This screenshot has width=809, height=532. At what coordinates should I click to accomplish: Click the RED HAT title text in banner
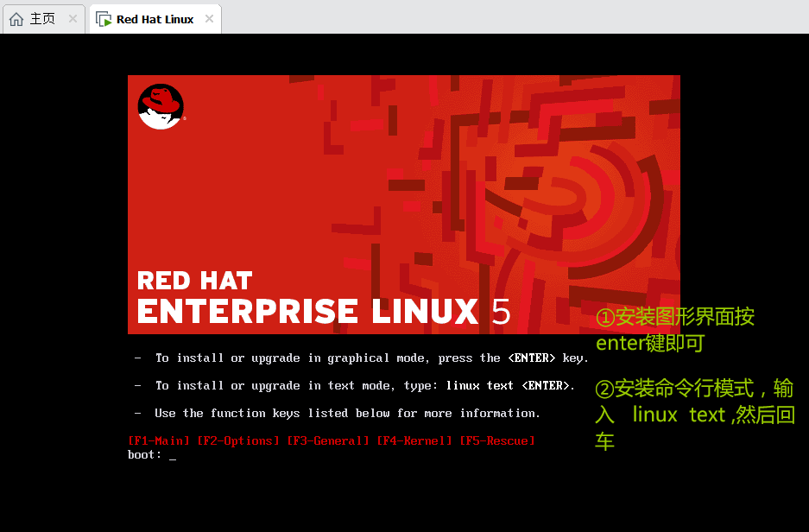pos(194,282)
